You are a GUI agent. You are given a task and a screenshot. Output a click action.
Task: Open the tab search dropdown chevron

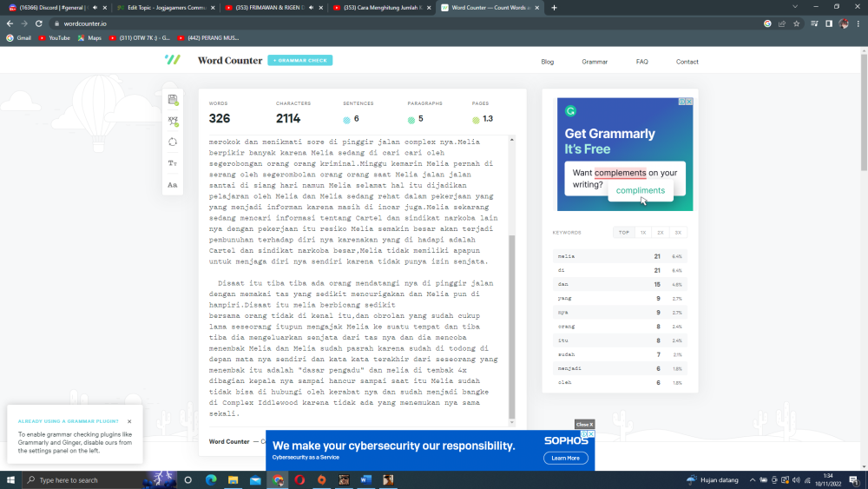coord(795,7)
